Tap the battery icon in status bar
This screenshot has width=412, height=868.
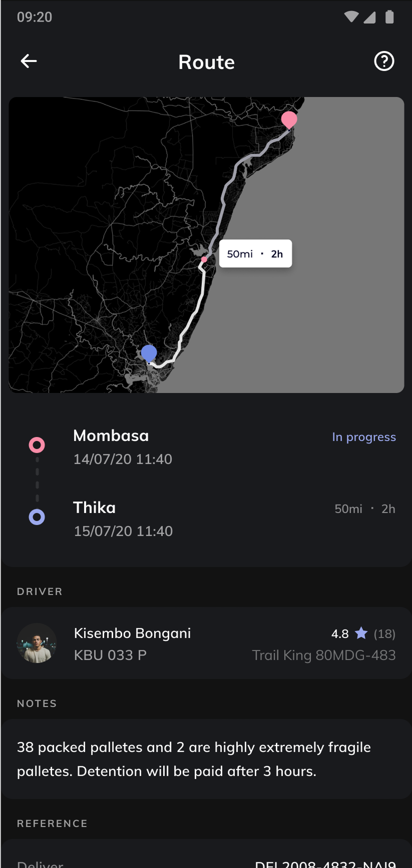pyautogui.click(x=389, y=17)
